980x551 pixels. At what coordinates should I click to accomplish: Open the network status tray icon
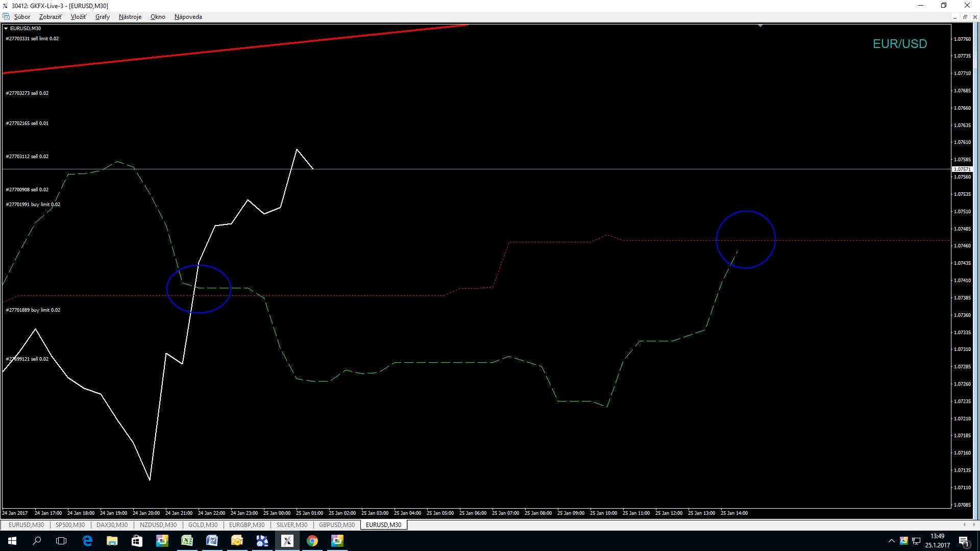[x=916, y=541]
